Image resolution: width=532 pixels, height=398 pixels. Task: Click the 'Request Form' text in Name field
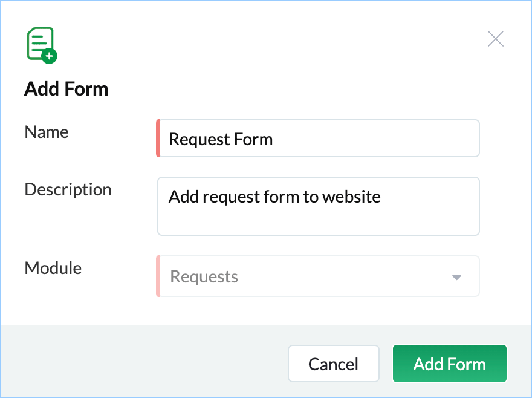(221, 139)
